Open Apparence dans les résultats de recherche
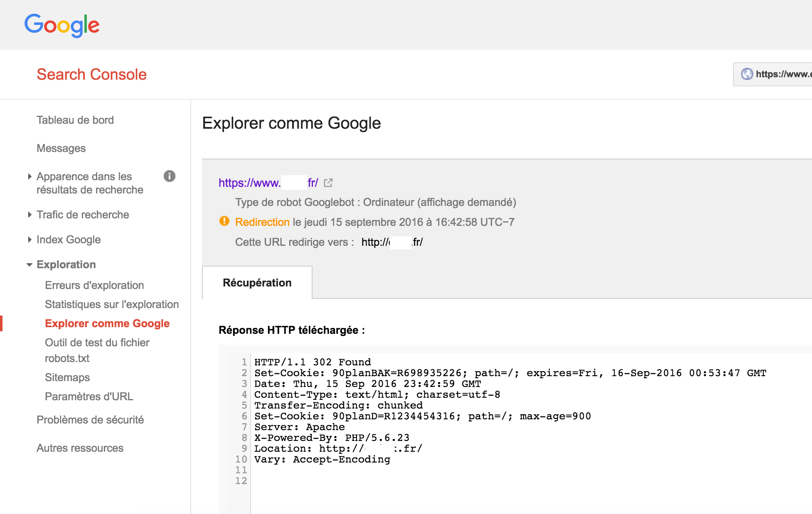The height and width of the screenshot is (514, 812). pos(90,183)
